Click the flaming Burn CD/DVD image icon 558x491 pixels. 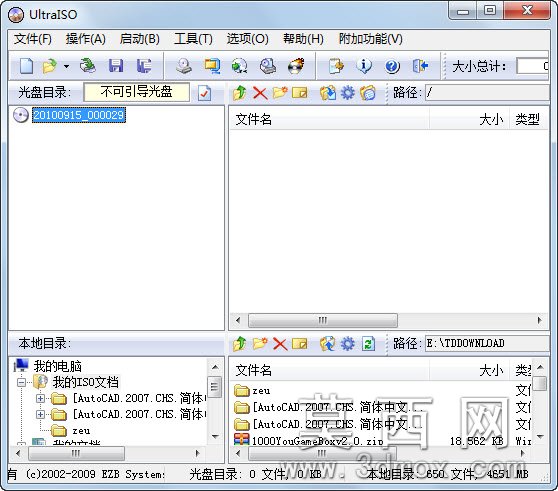(296, 66)
